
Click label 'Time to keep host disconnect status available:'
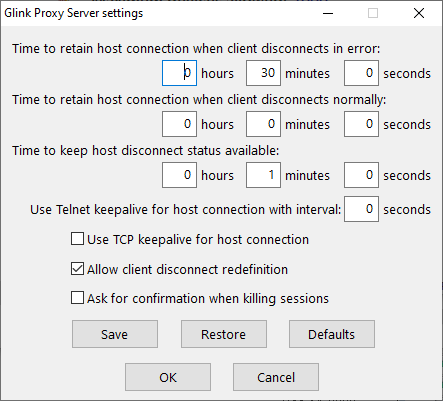[146, 151]
